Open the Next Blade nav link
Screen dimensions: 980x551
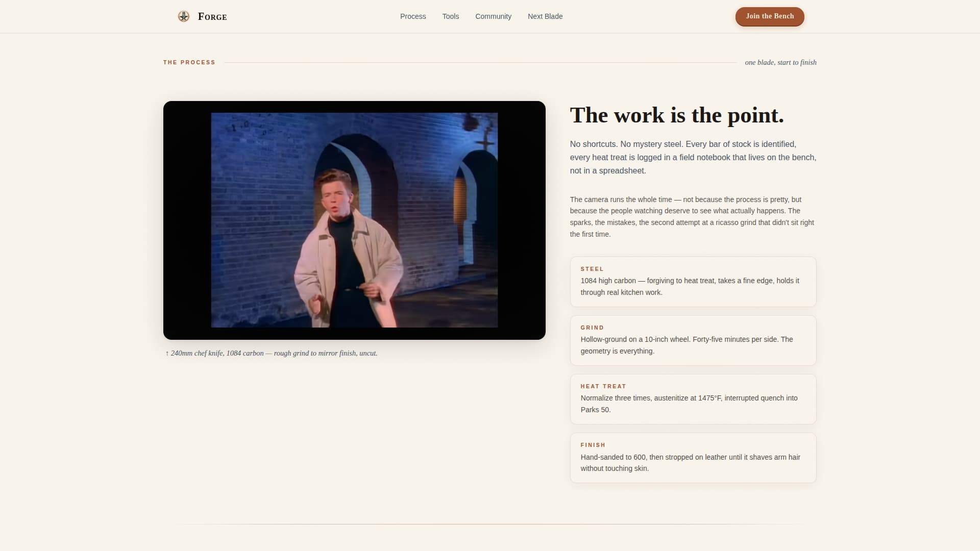[545, 16]
